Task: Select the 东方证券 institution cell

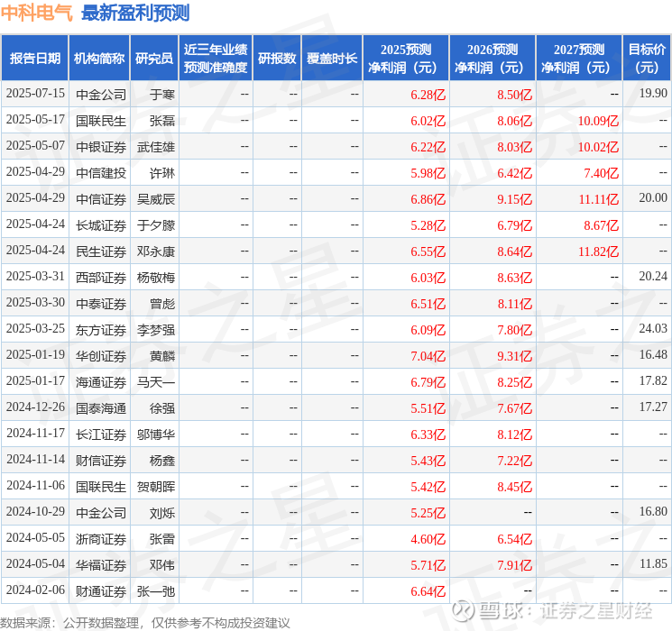Action: tap(101, 330)
